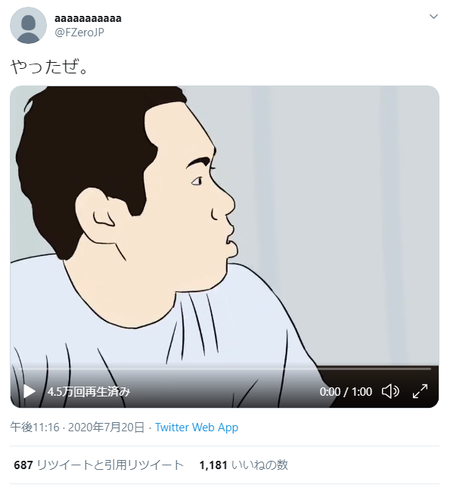The image size is (450, 485).
Task: Click the tweet text やったぜ。
Action: [x=49, y=67]
